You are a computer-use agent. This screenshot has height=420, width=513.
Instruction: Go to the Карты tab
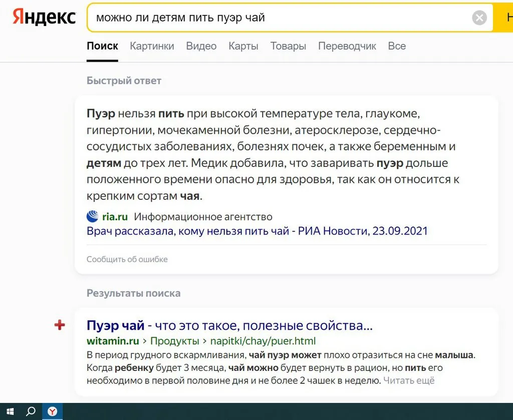point(243,46)
